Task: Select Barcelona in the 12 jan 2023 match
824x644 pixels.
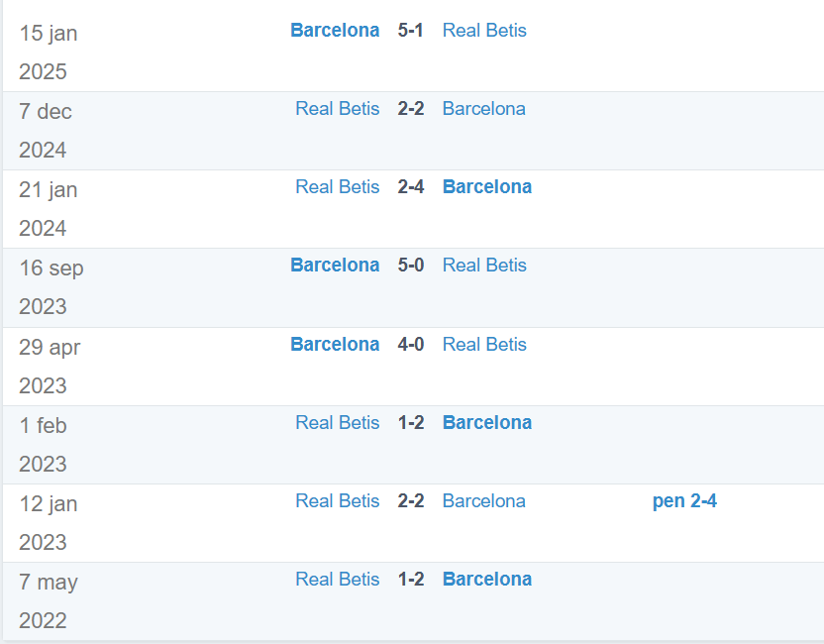Action: (484, 501)
